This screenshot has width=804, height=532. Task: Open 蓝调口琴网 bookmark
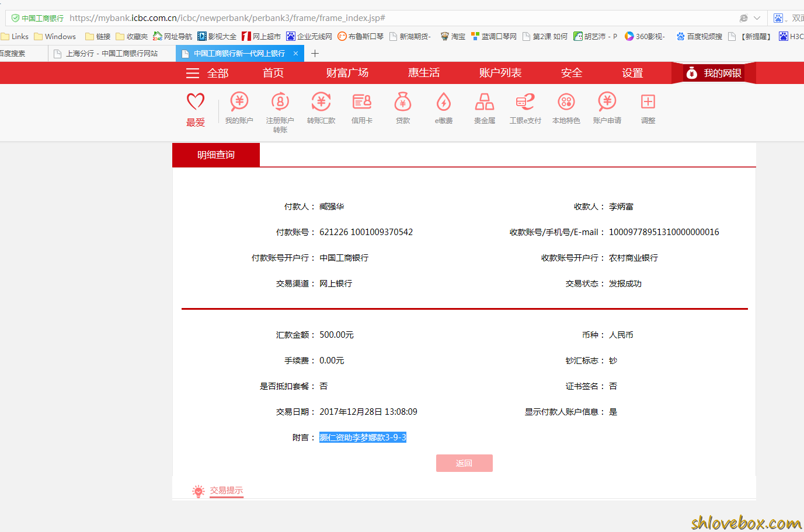point(494,36)
